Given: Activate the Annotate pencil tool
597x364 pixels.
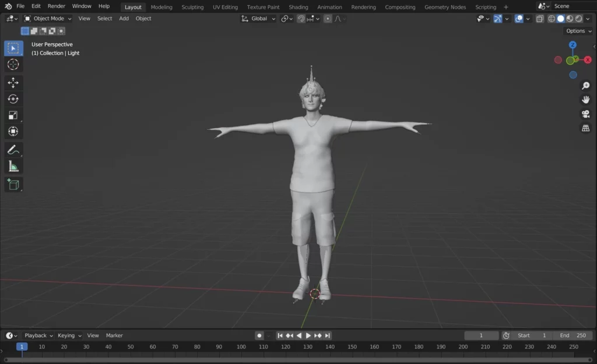Looking at the screenshot, I should 13,150.
